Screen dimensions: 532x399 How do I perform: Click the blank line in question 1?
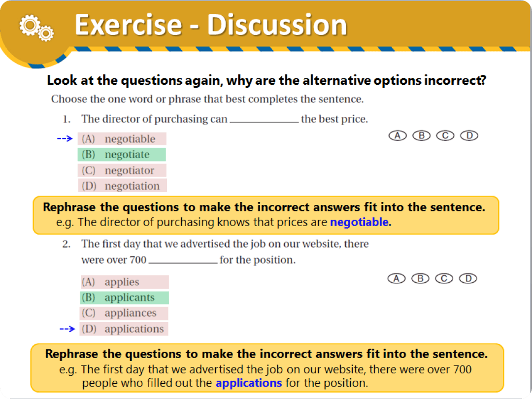265,122
